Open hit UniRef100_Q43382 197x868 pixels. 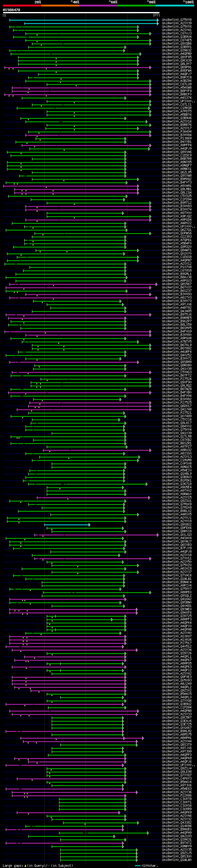click(177, 822)
